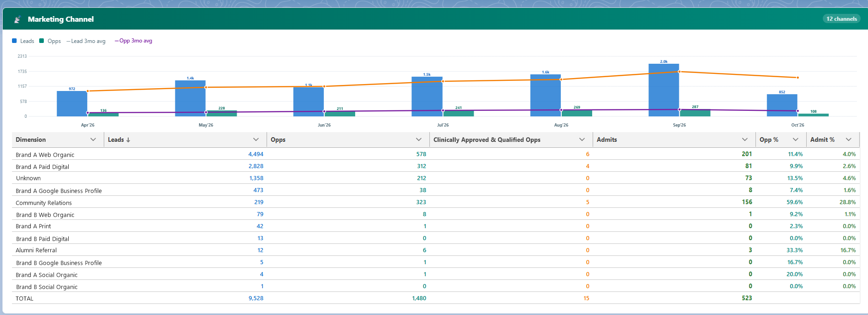Click Oct'26 purple Opp average data point

pyautogui.click(x=798, y=111)
